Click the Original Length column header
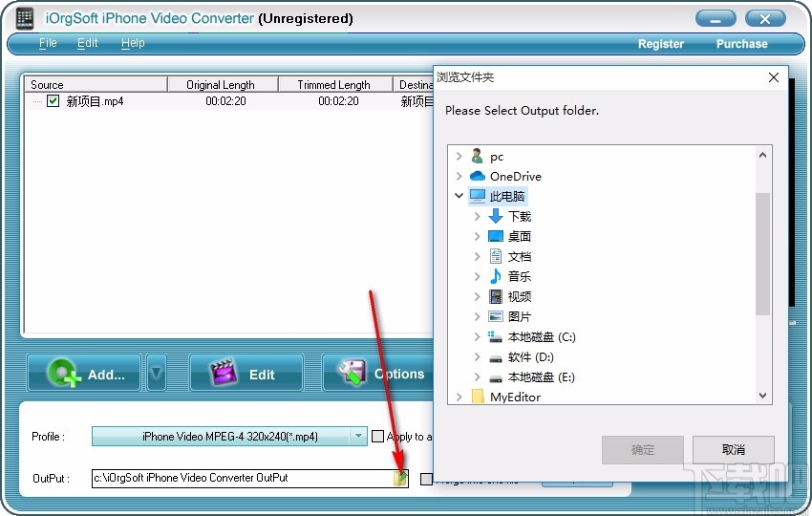Image resolution: width=812 pixels, height=516 pixels. pos(223,84)
